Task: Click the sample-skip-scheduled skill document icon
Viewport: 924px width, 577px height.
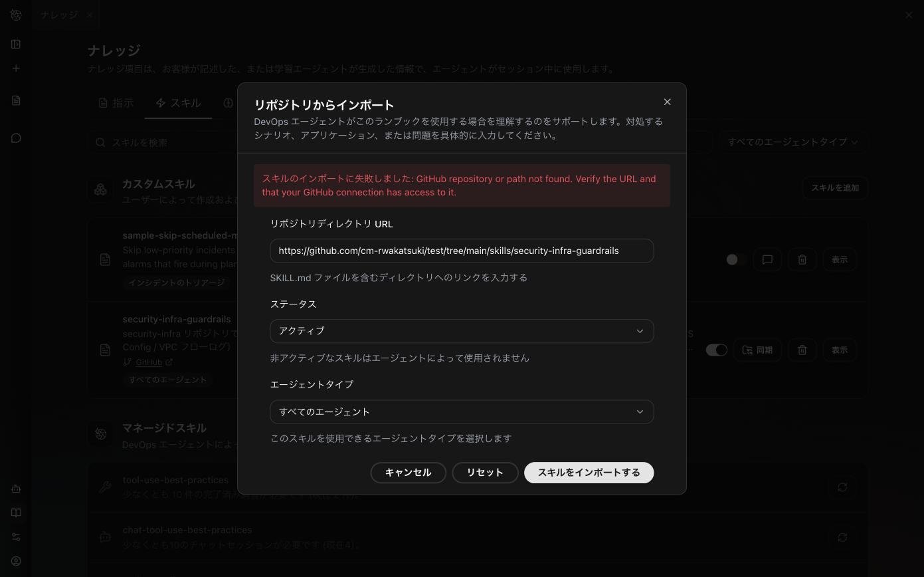Action: coord(105,260)
